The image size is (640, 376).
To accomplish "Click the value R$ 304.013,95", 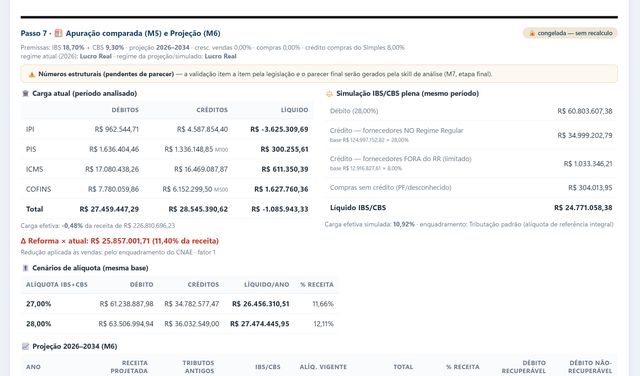I will [590, 188].
